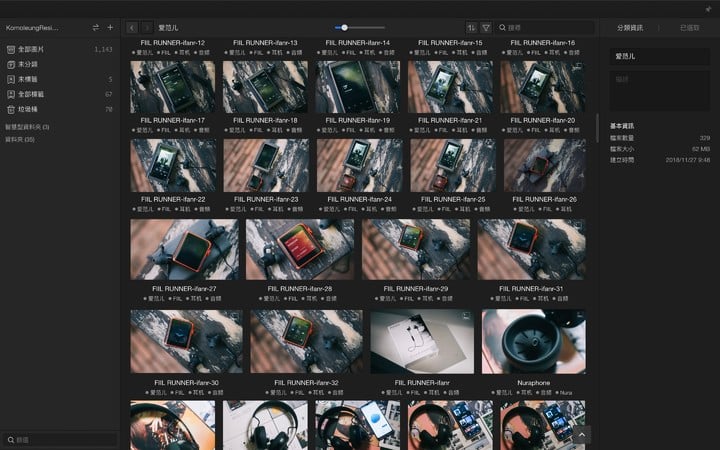720x450 pixels.
Task: Click the Nura tag under Nuraphone
Action: (564, 393)
